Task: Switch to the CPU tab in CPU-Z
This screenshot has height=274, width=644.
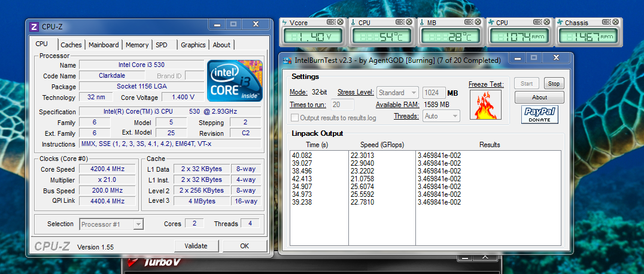Action: coord(41,44)
